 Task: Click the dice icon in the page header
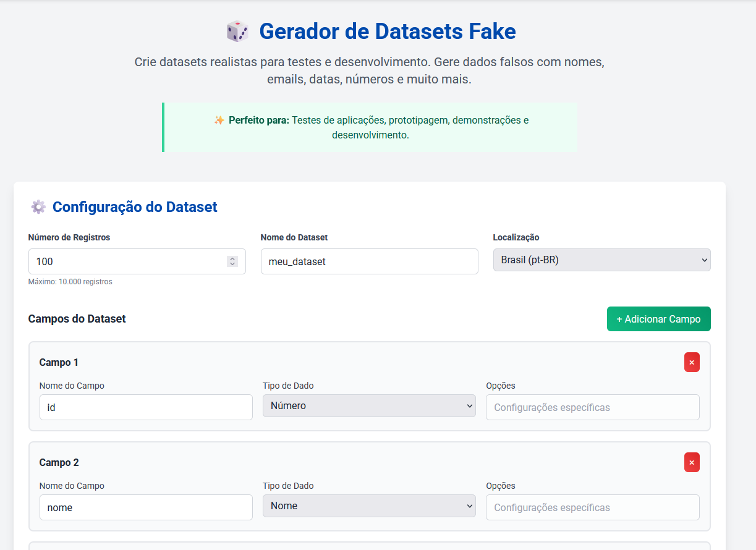pyautogui.click(x=236, y=30)
